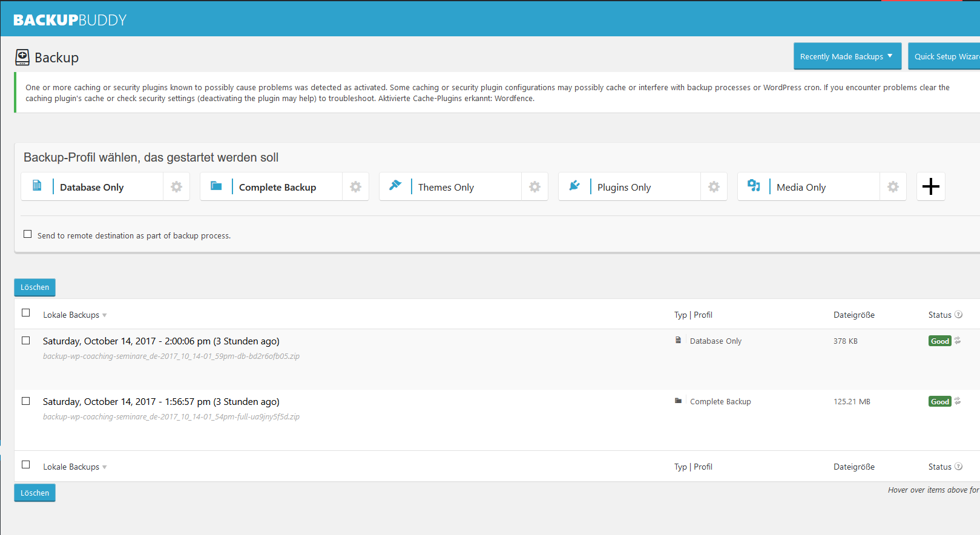This screenshot has width=980, height=535.
Task: Click arrows icon beside Good on 378 KB row
Action: pyautogui.click(x=958, y=341)
